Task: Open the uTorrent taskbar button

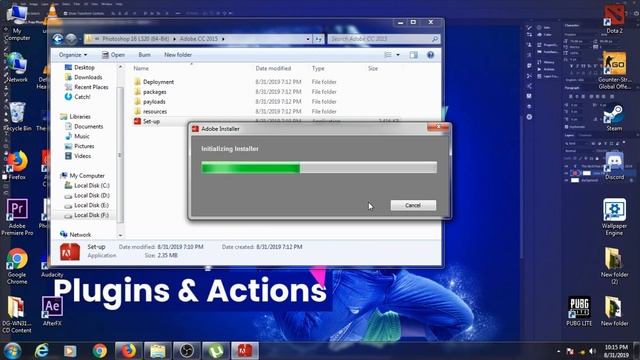Action: [x=216, y=351]
